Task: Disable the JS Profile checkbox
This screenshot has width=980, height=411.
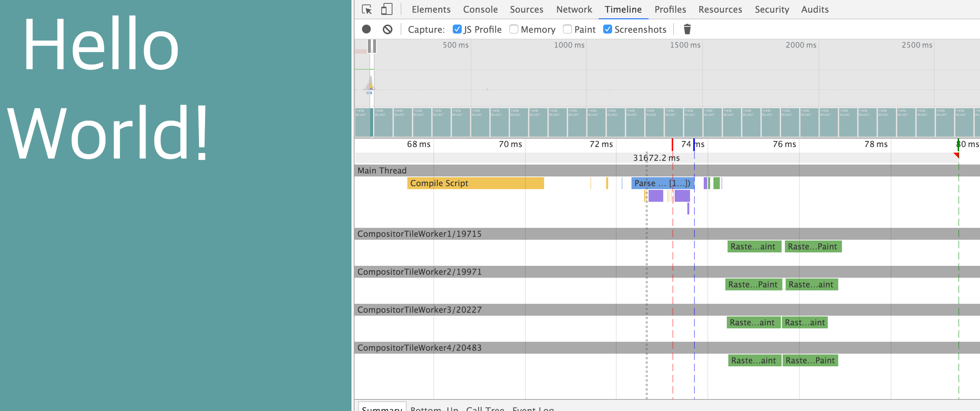Action: pos(457,29)
